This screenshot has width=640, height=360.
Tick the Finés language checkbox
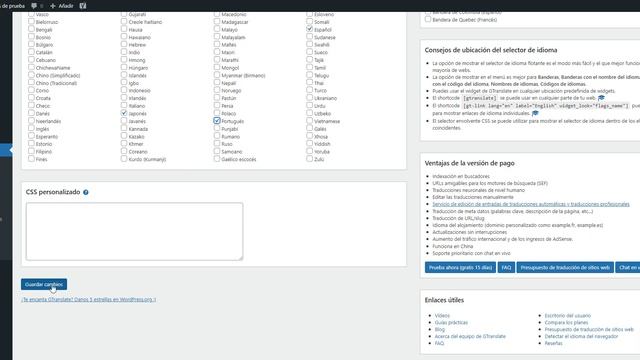31,159
